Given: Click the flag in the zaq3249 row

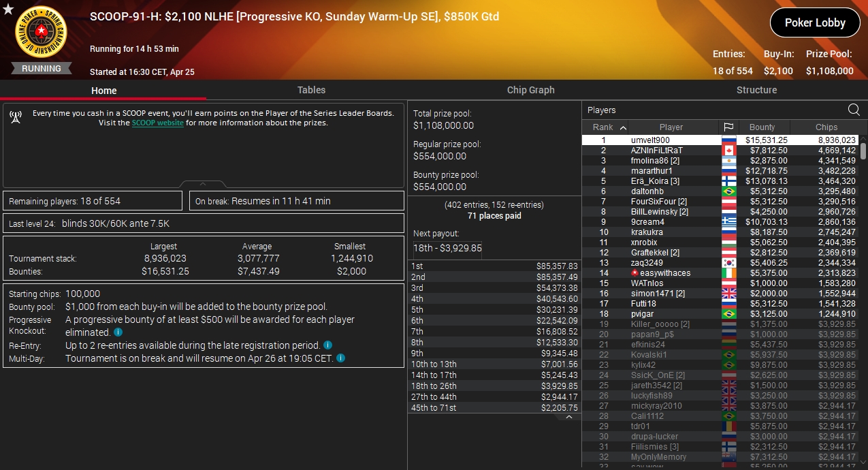Looking at the screenshot, I should click(x=728, y=263).
